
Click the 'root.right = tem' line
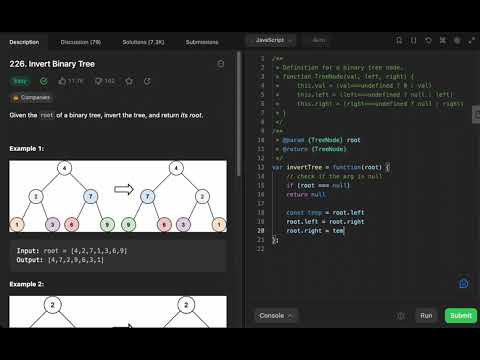tap(315, 231)
